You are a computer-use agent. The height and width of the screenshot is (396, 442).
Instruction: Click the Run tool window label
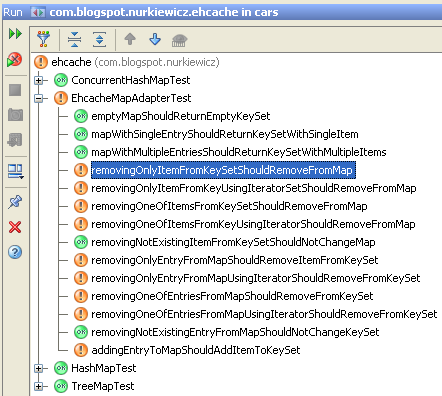pos(13,12)
